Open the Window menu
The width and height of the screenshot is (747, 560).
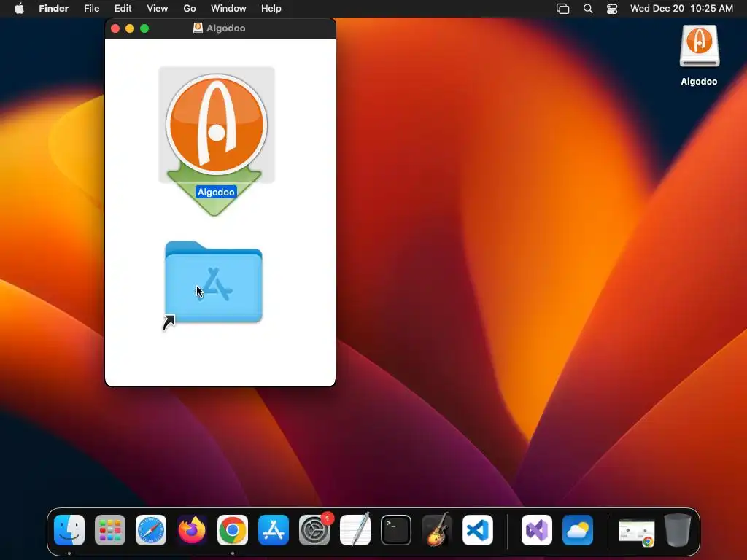click(x=228, y=9)
